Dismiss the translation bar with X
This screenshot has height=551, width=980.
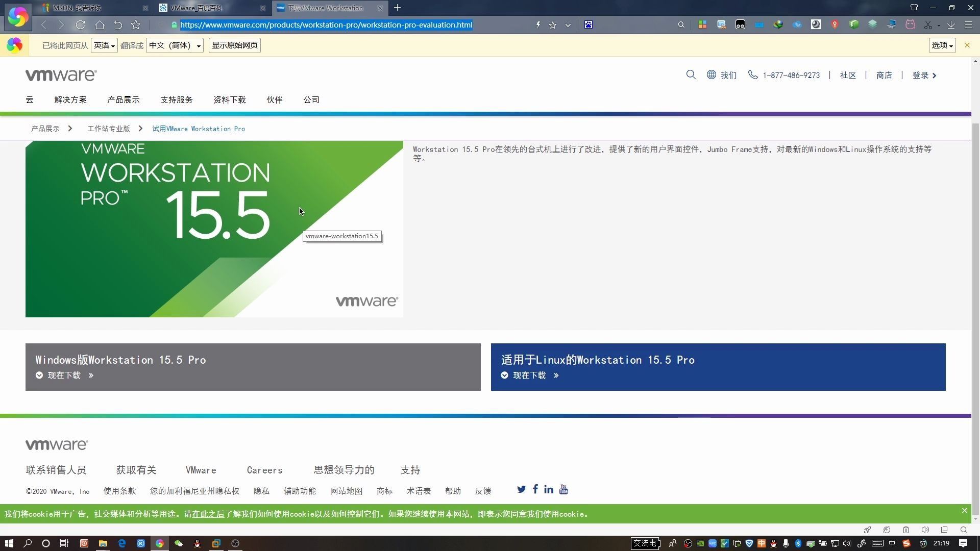pyautogui.click(x=967, y=45)
